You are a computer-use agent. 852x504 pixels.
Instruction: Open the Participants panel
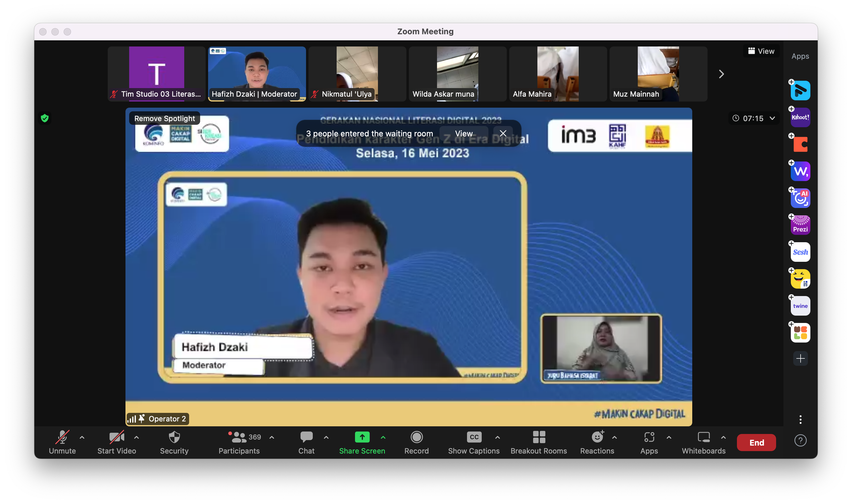pos(239,443)
